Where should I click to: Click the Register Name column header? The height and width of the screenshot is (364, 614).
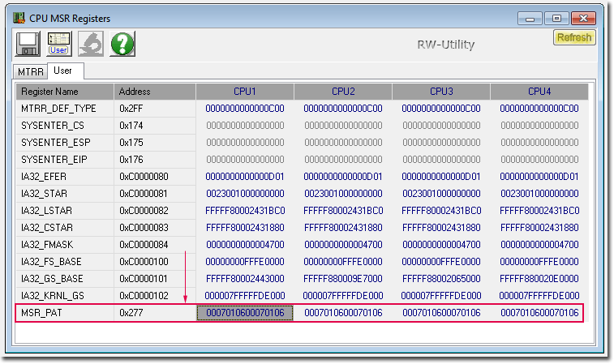coord(65,92)
